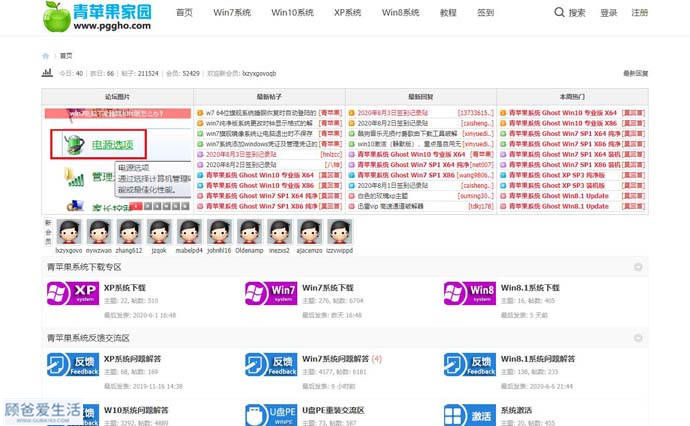Click author [tdkj178] in latest replies
The image size is (690, 426).
point(481,206)
